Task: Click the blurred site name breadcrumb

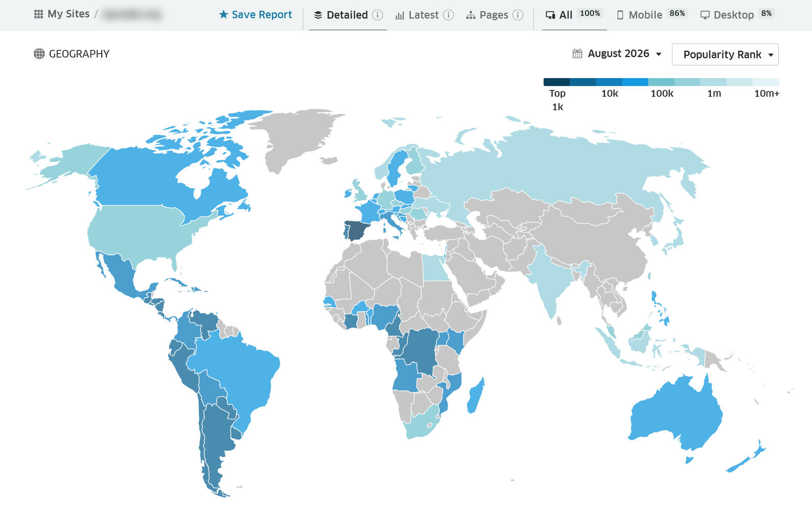Action: [132, 14]
